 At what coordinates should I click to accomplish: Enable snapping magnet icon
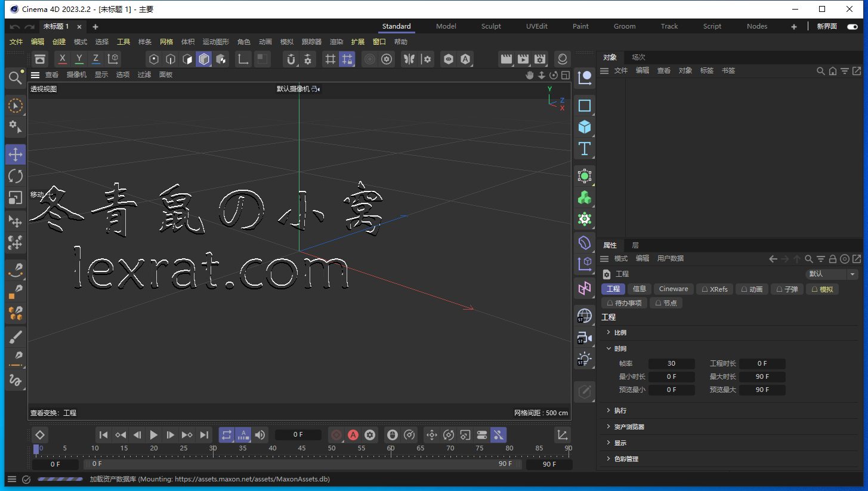click(x=291, y=59)
